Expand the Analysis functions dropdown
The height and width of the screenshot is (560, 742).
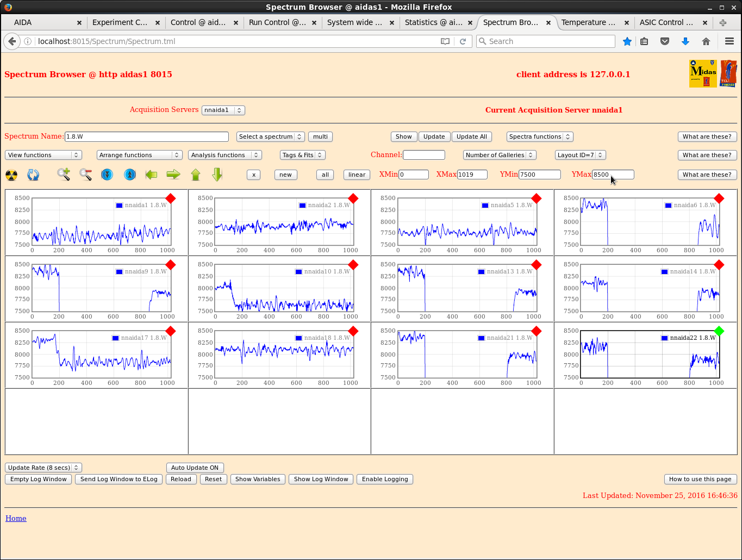tap(225, 155)
